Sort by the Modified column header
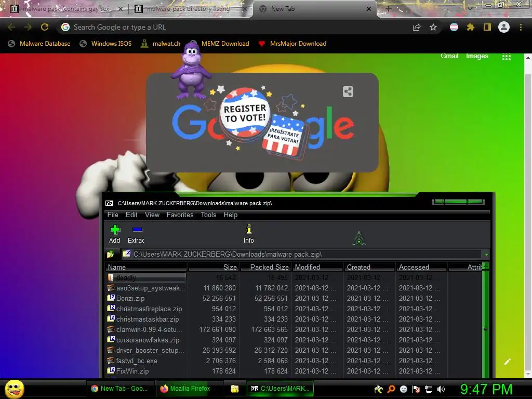The height and width of the screenshot is (399, 532). (x=318, y=267)
